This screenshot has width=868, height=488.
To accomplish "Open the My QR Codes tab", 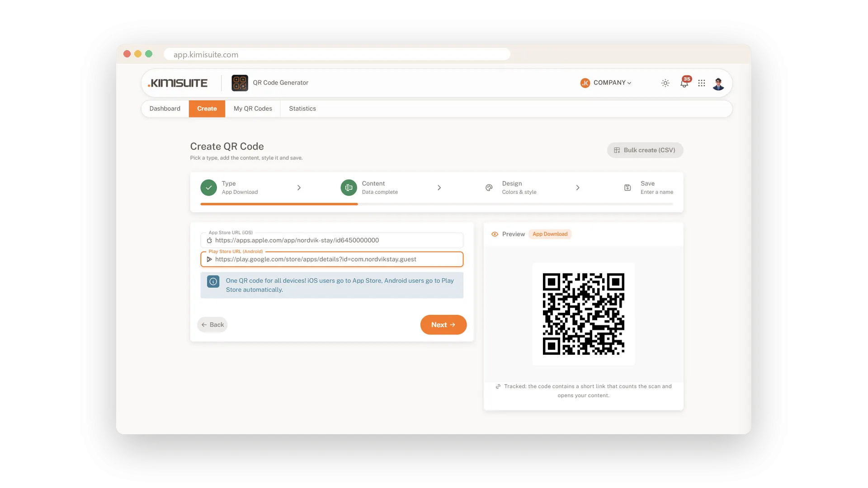I will click(253, 109).
